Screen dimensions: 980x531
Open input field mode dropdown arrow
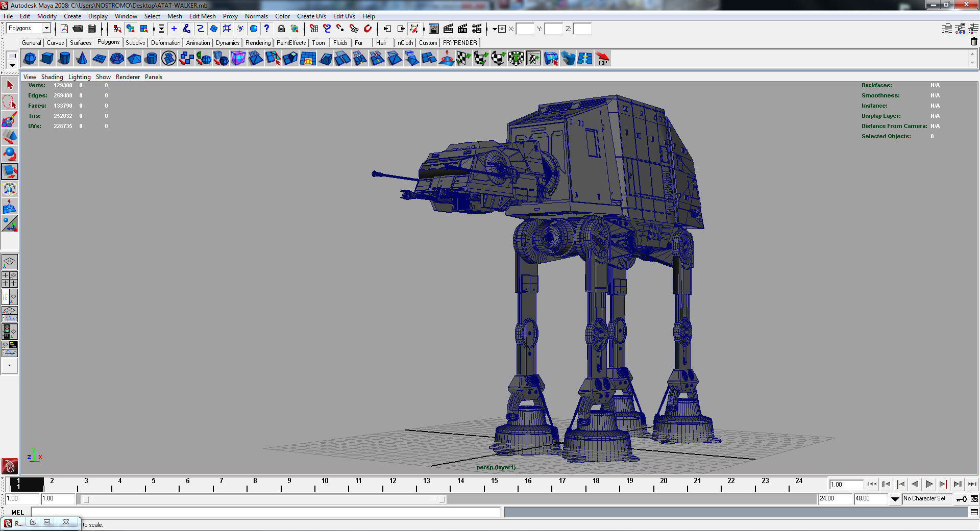pyautogui.click(x=495, y=29)
